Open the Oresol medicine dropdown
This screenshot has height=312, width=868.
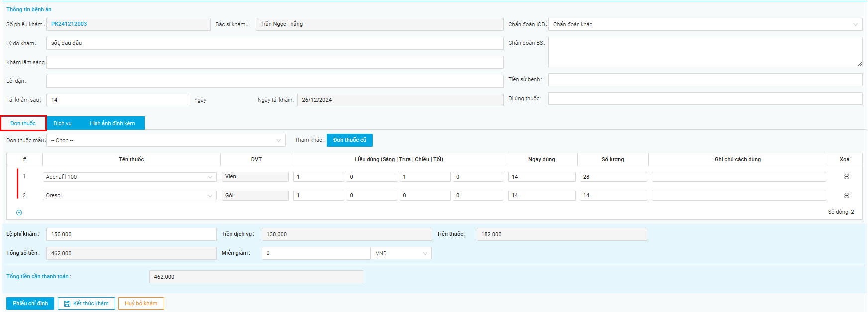(129, 196)
